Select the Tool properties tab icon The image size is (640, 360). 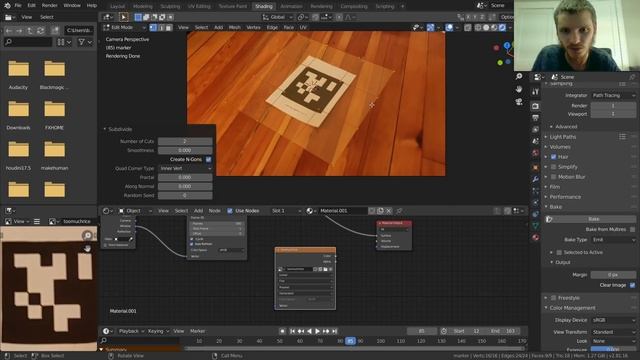[x=536, y=92]
